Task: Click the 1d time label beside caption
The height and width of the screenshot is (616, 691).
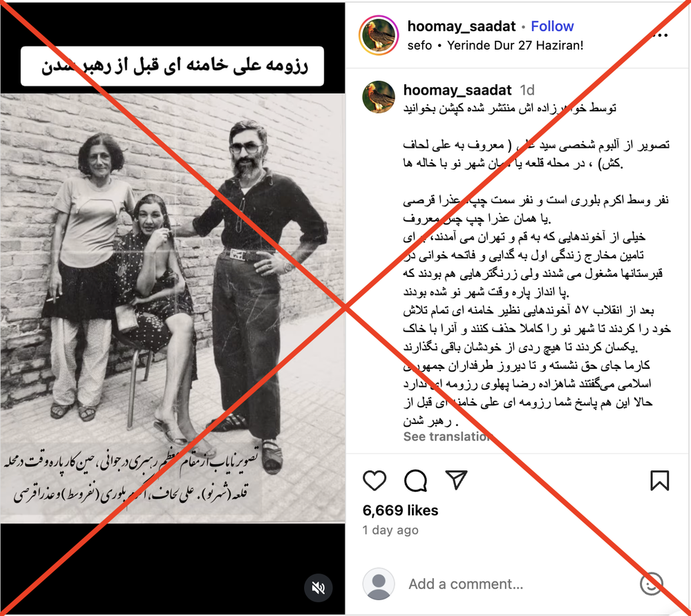Action: [x=527, y=90]
